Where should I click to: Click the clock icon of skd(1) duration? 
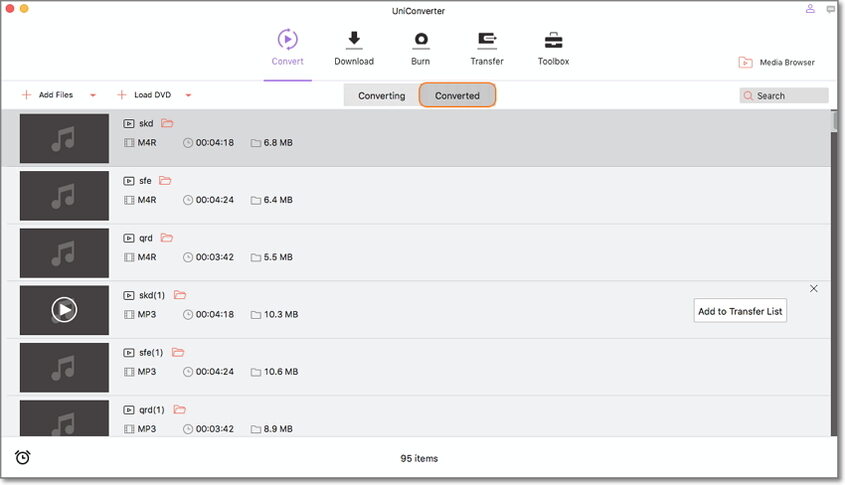tap(188, 315)
